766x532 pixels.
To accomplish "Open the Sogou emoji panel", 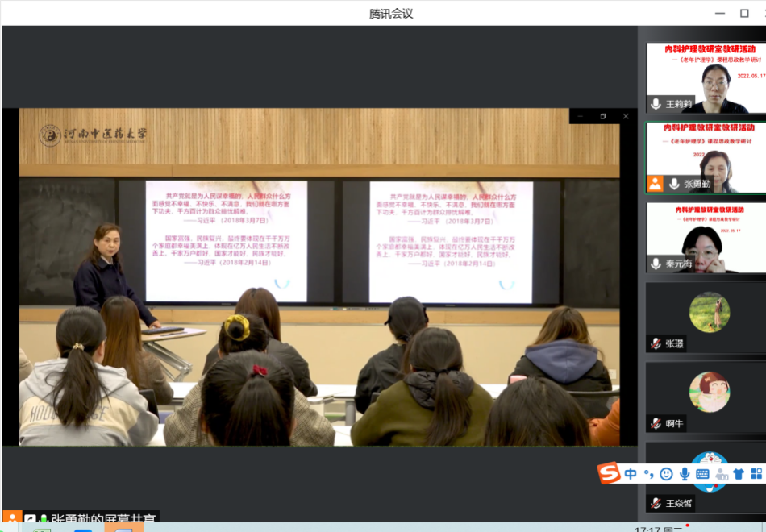I will click(x=666, y=474).
